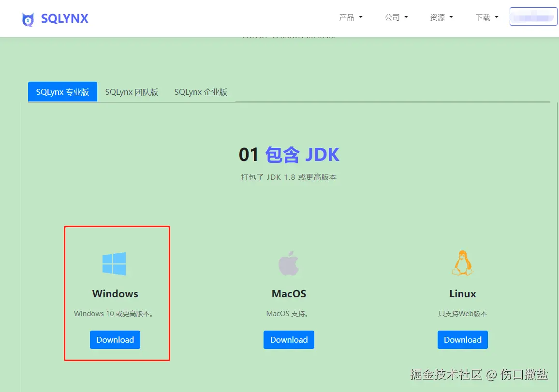The width and height of the screenshot is (559, 392).
Task: Click the MacOS heading text
Action: [289, 294]
